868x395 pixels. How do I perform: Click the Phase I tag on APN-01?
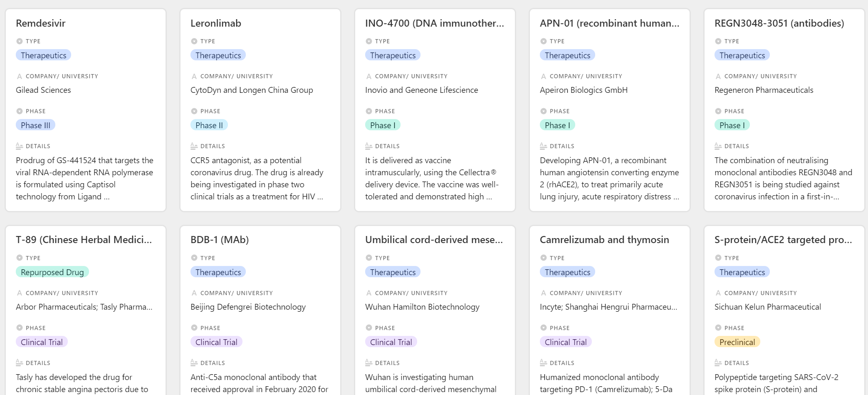pos(557,125)
